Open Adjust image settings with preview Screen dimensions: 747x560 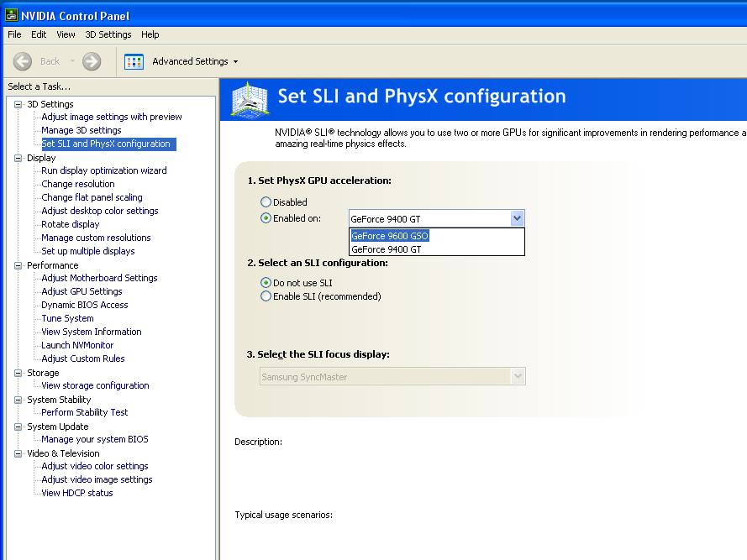pyautogui.click(x=112, y=117)
